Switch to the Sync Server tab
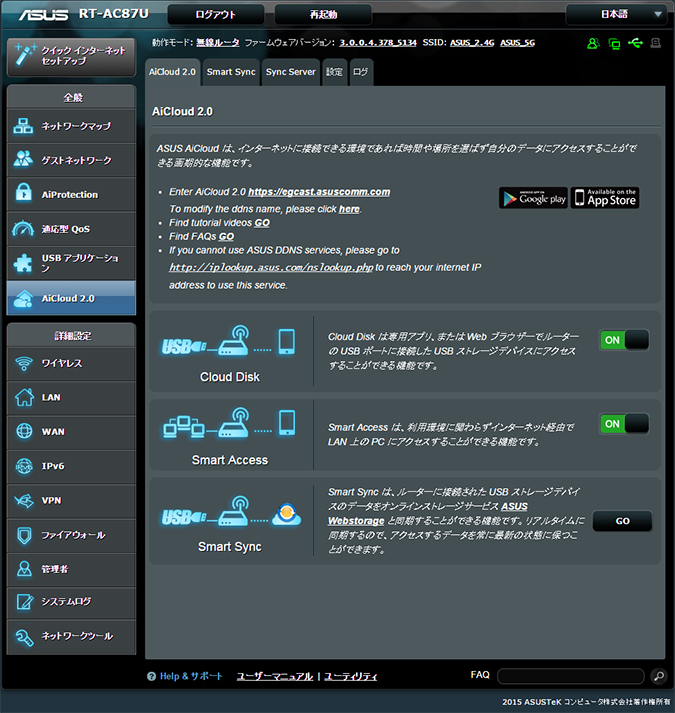The image size is (675, 713). click(291, 72)
